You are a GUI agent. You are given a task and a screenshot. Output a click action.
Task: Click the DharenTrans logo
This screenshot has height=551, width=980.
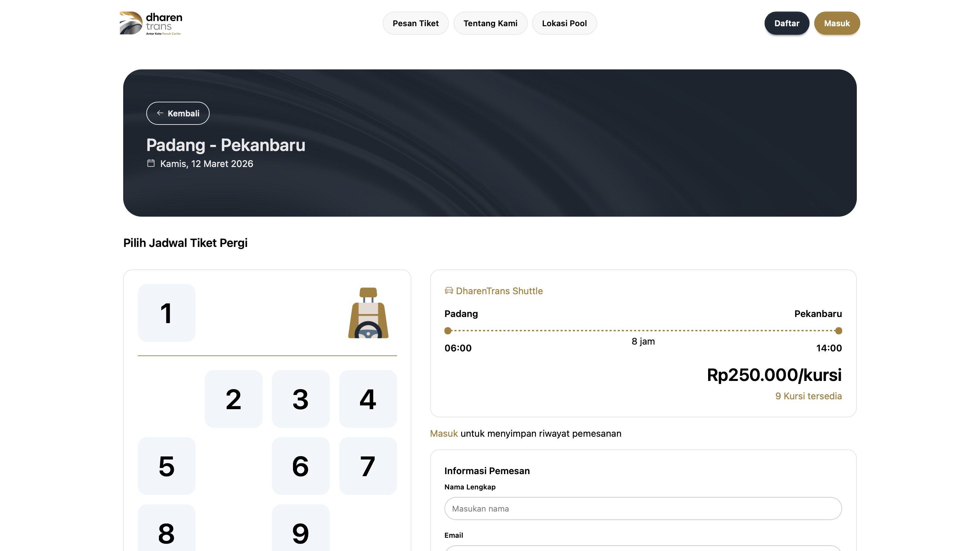(151, 23)
